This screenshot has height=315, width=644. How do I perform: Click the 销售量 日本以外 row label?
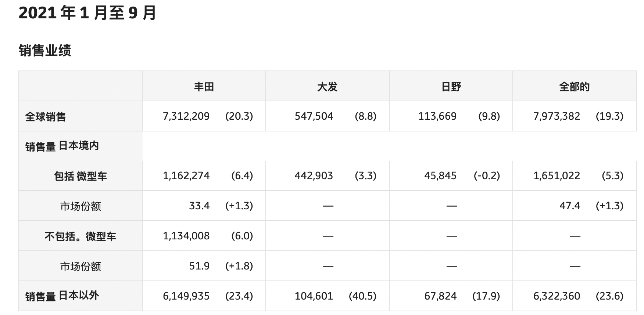tap(62, 296)
